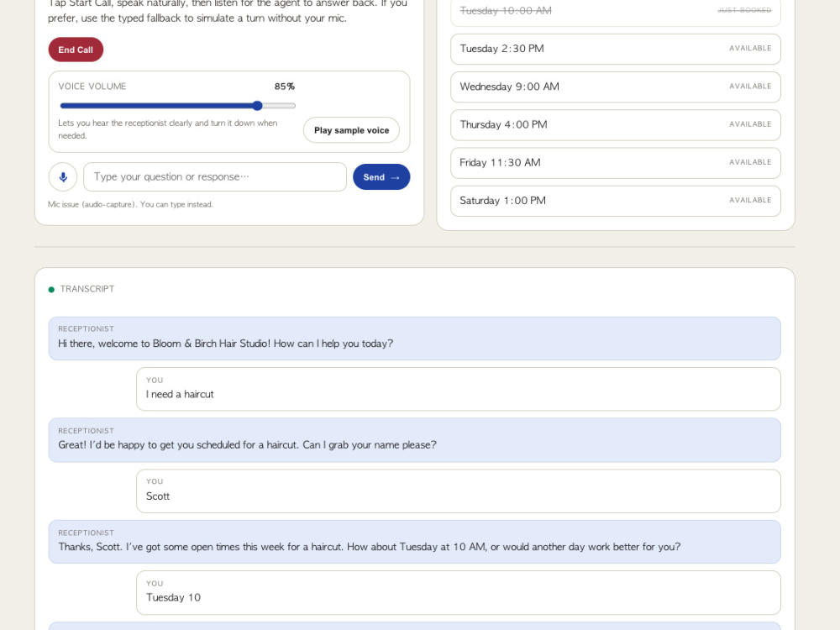840x630 pixels.
Task: Click the microphone icon button
Action: (63, 176)
